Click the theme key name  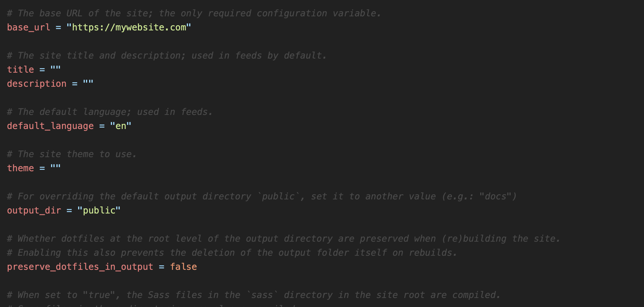(x=20, y=168)
